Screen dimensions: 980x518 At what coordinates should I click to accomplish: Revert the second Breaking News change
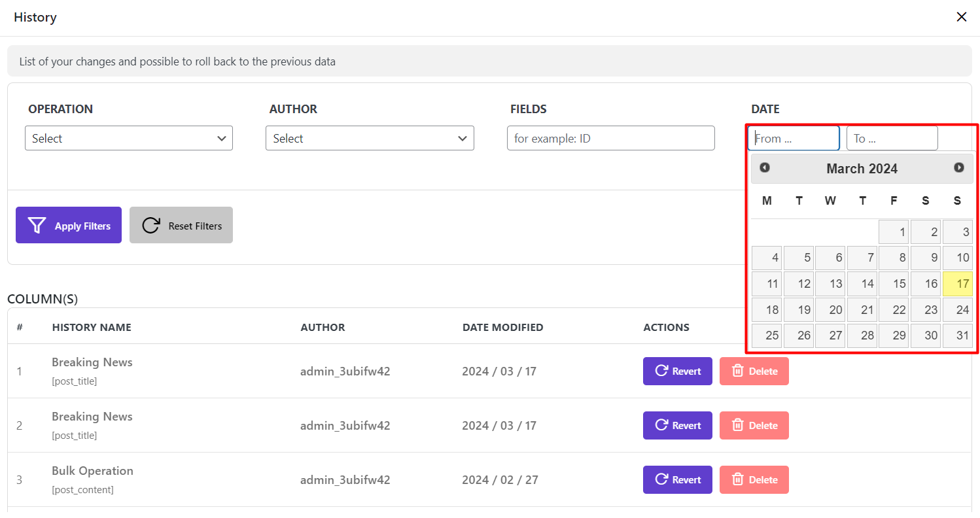677,425
